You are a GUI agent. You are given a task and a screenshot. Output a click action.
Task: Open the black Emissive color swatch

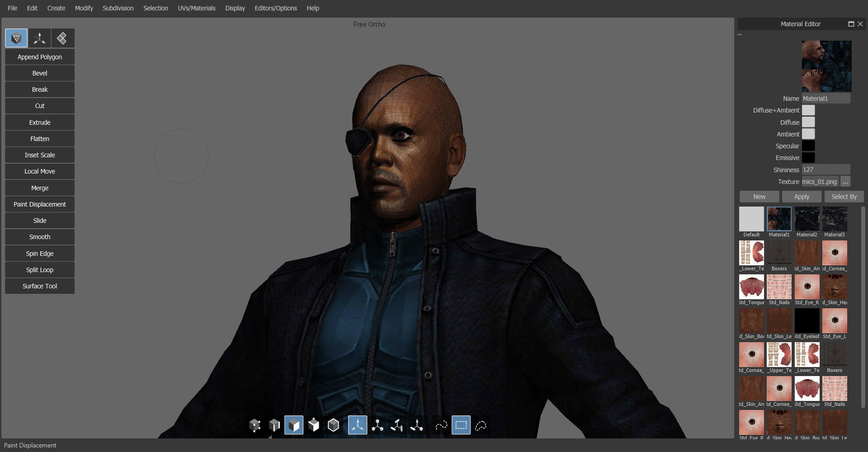tap(808, 157)
